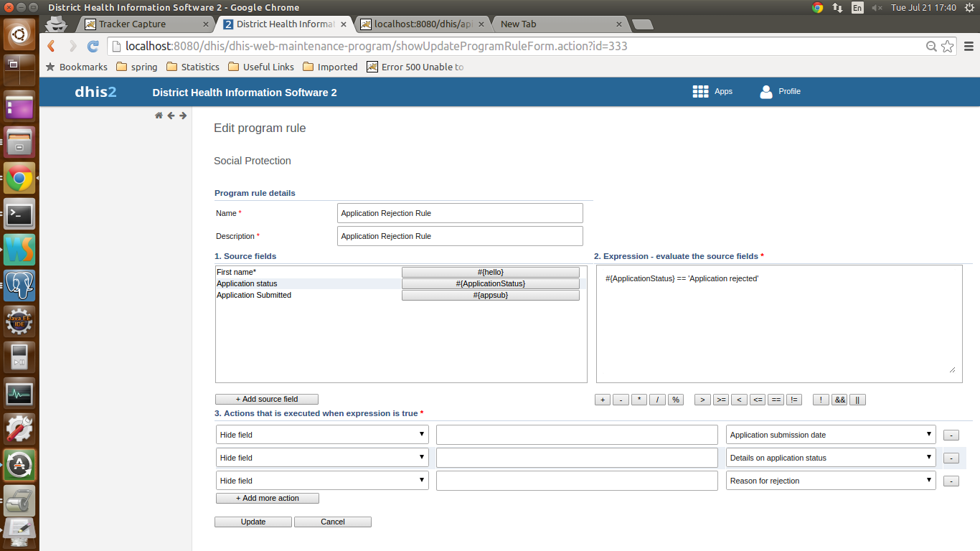Open the Profile menu
The height and width of the screenshot is (551, 980).
[x=780, y=92]
